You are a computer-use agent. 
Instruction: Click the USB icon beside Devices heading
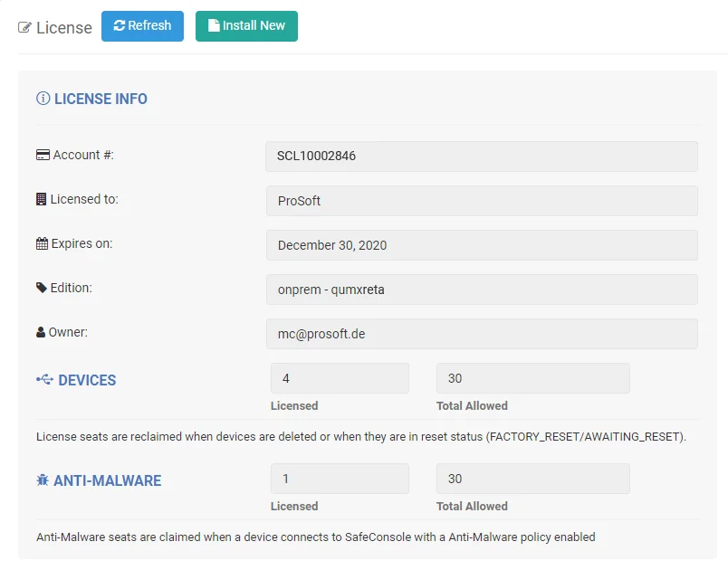tap(44, 380)
